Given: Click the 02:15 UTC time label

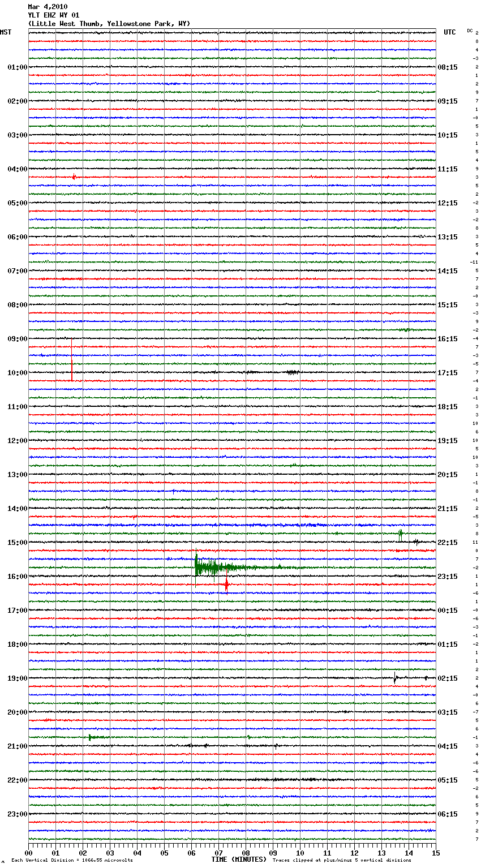Looking at the screenshot, I should tap(448, 678).
